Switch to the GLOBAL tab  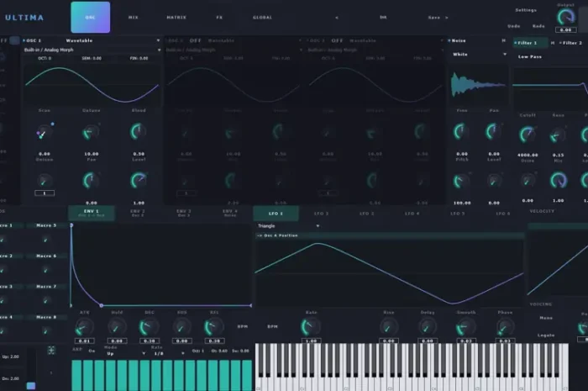(x=262, y=18)
